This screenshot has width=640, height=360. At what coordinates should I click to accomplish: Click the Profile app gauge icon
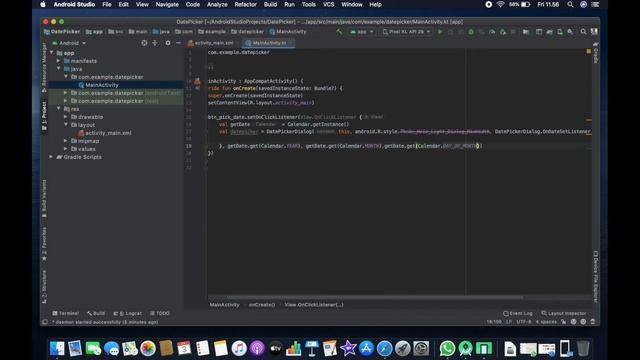492,31
